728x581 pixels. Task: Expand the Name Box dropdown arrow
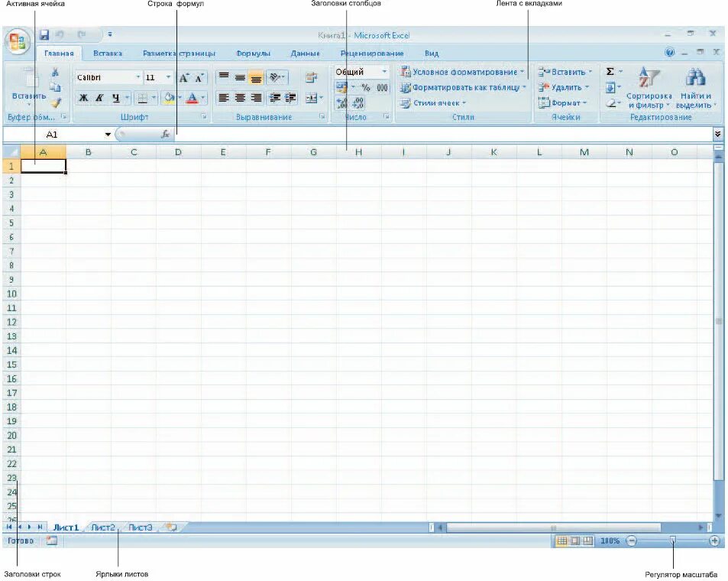(x=108, y=135)
